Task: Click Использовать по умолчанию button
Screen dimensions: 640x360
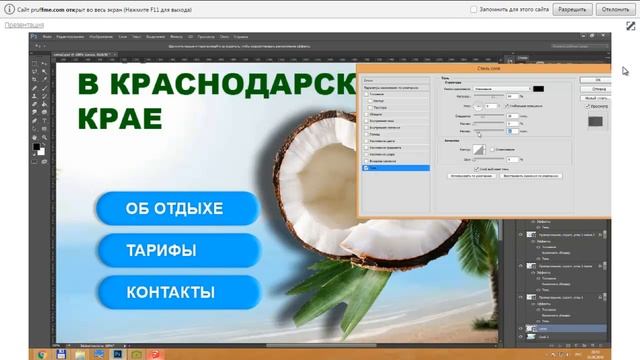Action: pyautogui.click(x=472, y=176)
